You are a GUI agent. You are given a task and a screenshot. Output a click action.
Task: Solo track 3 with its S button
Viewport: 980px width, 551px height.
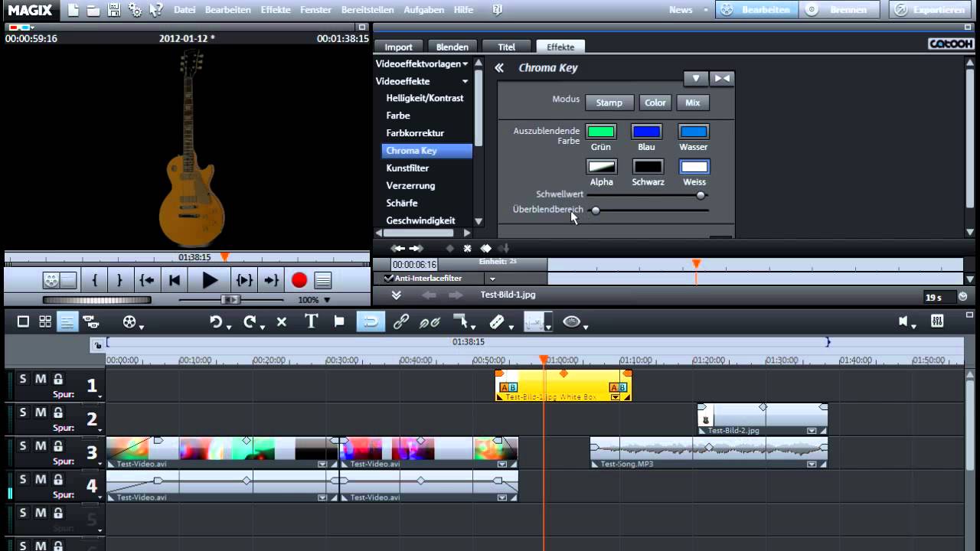(23, 445)
